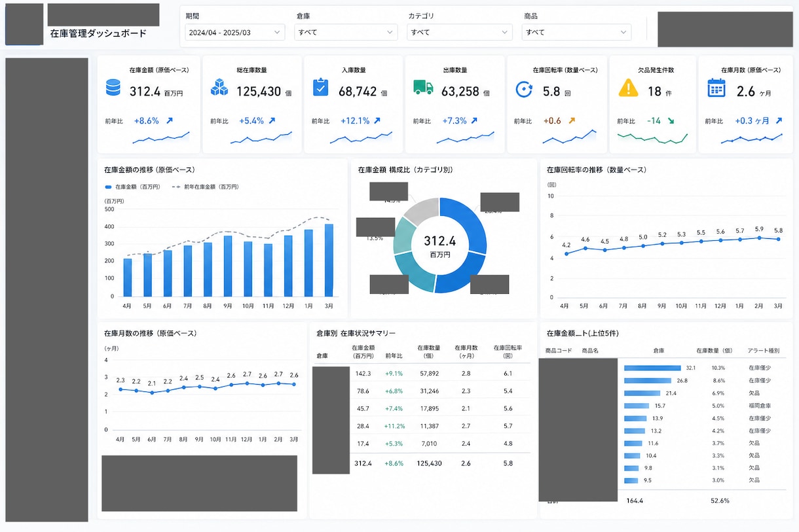Viewport: 799px width, 532px height.
Task: Click the rotation icon in 在庫回転率 card
Action: click(x=524, y=89)
